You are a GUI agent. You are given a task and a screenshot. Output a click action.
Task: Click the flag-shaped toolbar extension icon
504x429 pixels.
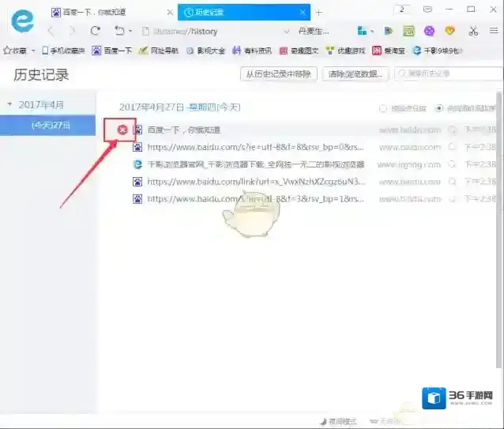point(389,31)
